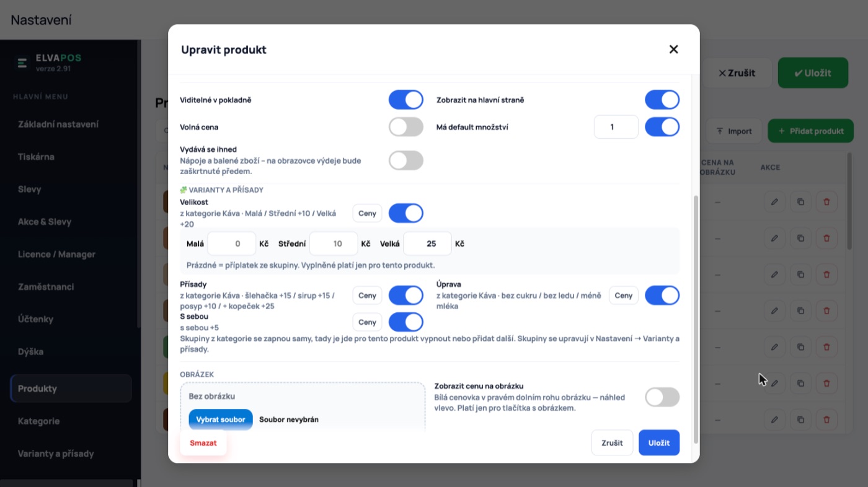
Task: Click the background page Import button
Action: pos(733,131)
